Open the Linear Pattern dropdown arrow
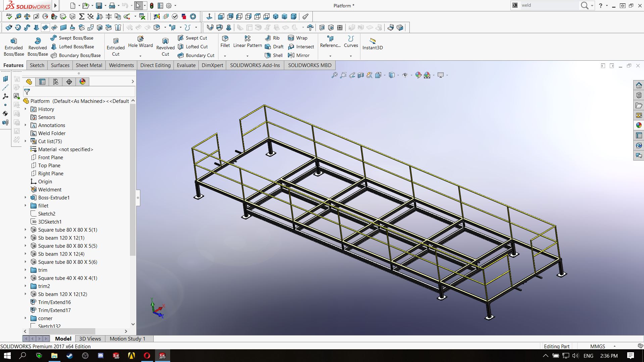The height and width of the screenshot is (362, 644). pyautogui.click(x=247, y=56)
